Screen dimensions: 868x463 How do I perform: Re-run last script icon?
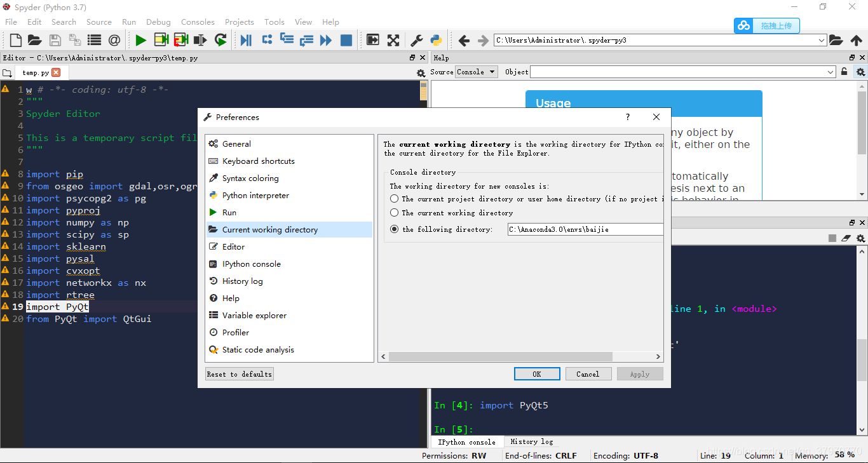[220, 40]
